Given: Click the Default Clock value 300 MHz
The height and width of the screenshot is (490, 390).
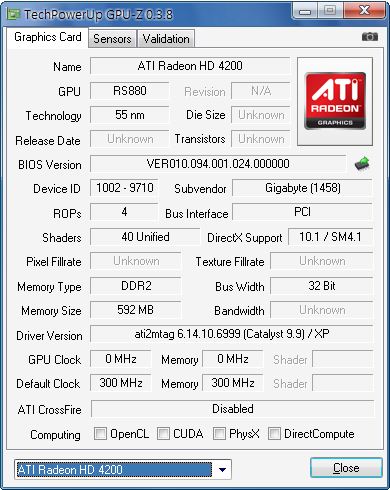Looking at the screenshot, I should pyautogui.click(x=121, y=383).
